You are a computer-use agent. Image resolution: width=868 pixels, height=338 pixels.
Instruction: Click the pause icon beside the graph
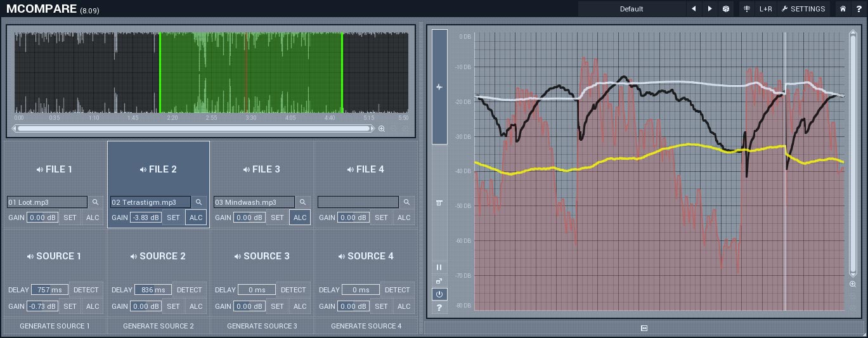439,268
